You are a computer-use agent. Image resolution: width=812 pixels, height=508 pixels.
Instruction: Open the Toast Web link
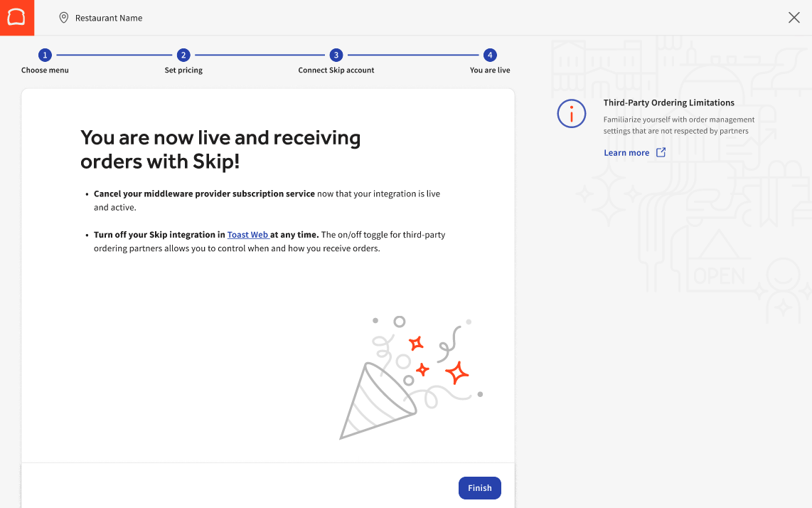tap(247, 235)
